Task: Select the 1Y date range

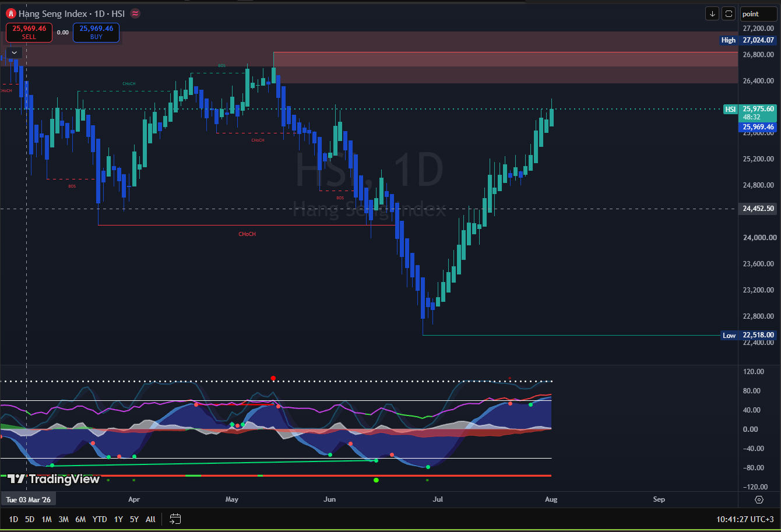Action: (x=118, y=519)
